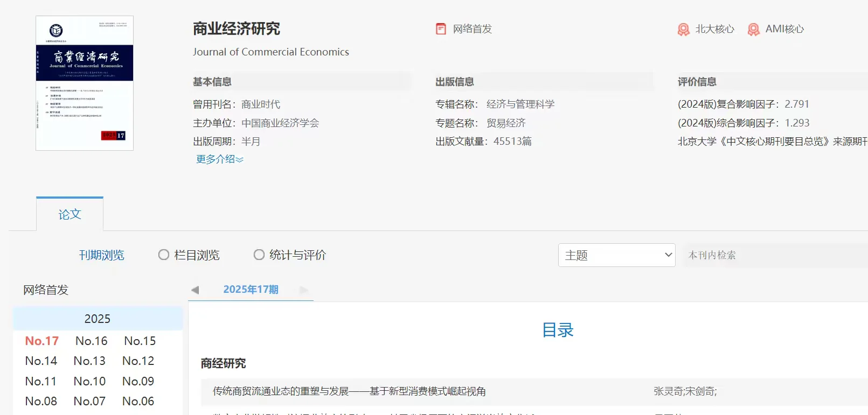Click 主办单位 value 中国商业经济学会
Image resolution: width=868 pixels, height=415 pixels.
280,123
